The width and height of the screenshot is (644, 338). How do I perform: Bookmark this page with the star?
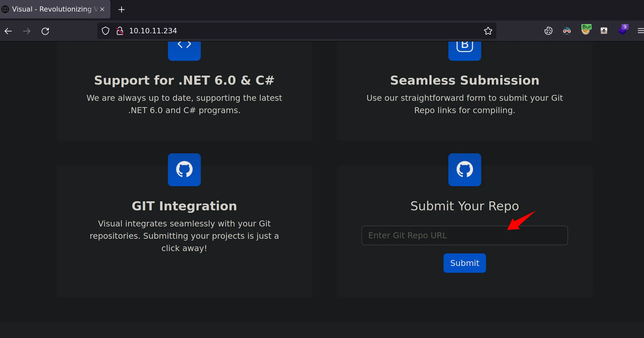[488, 31]
